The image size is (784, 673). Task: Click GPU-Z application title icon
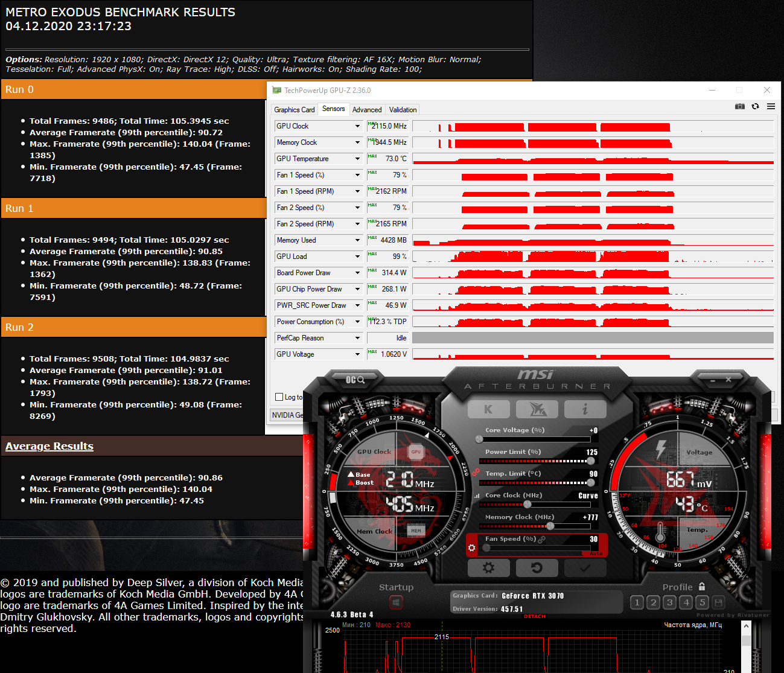tap(277, 91)
